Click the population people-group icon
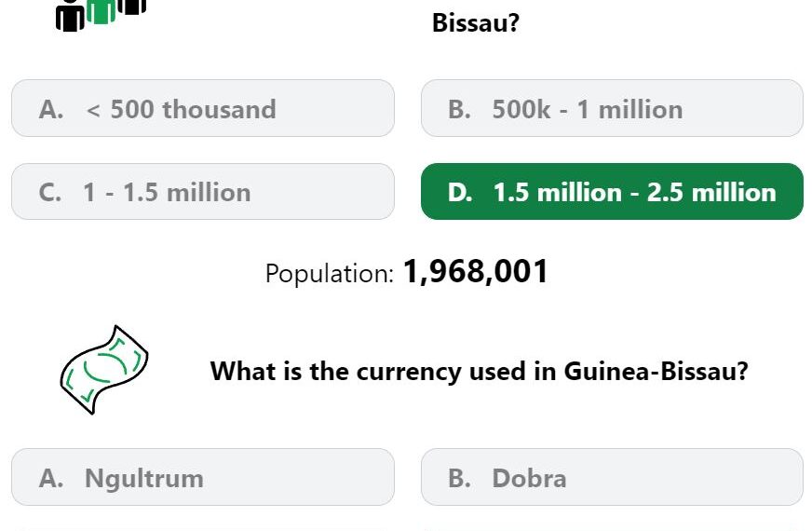The image size is (812, 531). pyautogui.click(x=101, y=16)
